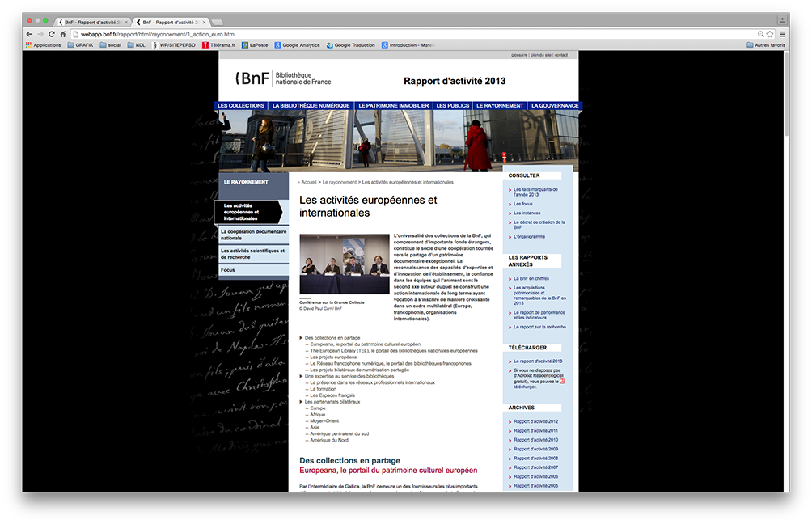Bookmark this page with the star icon
The image size is (812, 524).
click(x=770, y=34)
